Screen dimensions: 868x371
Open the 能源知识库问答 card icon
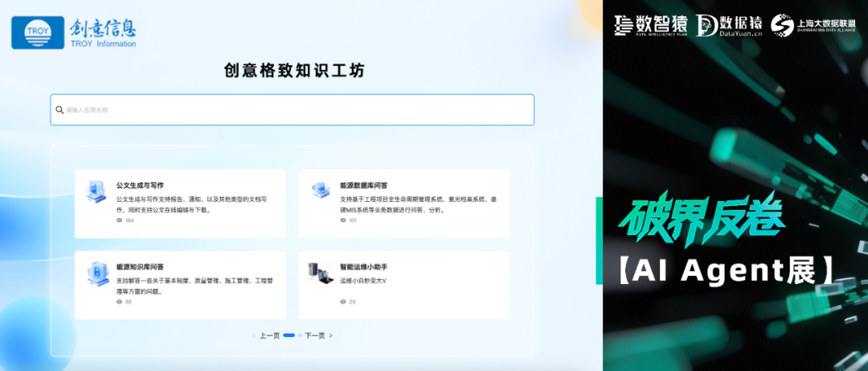98,274
